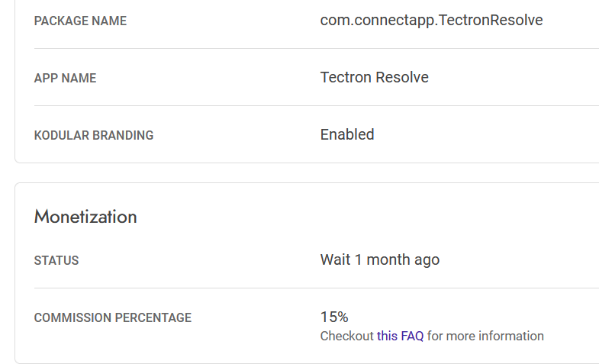Click the 15% commission value
This screenshot has height=364, width=599.
tap(334, 317)
